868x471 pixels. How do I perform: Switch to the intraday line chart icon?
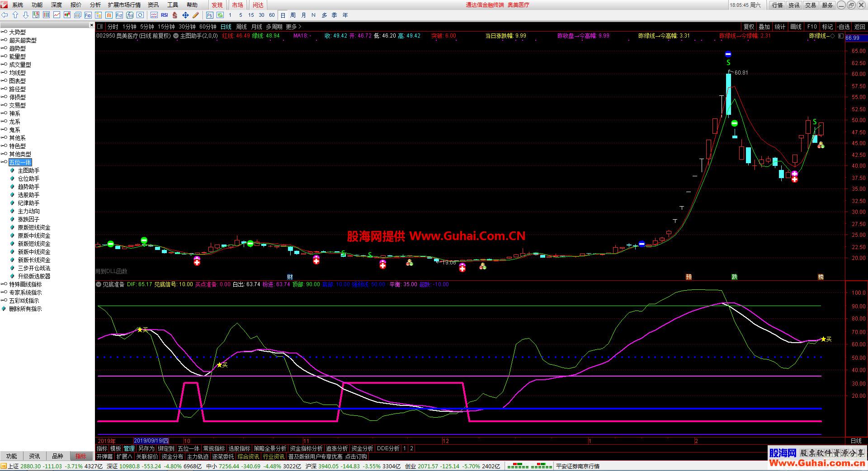[x=57, y=15]
